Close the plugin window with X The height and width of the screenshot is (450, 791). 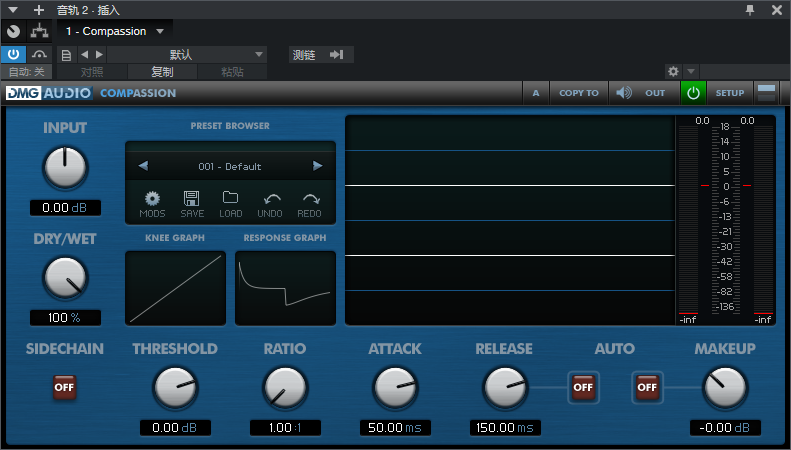pyautogui.click(x=777, y=10)
